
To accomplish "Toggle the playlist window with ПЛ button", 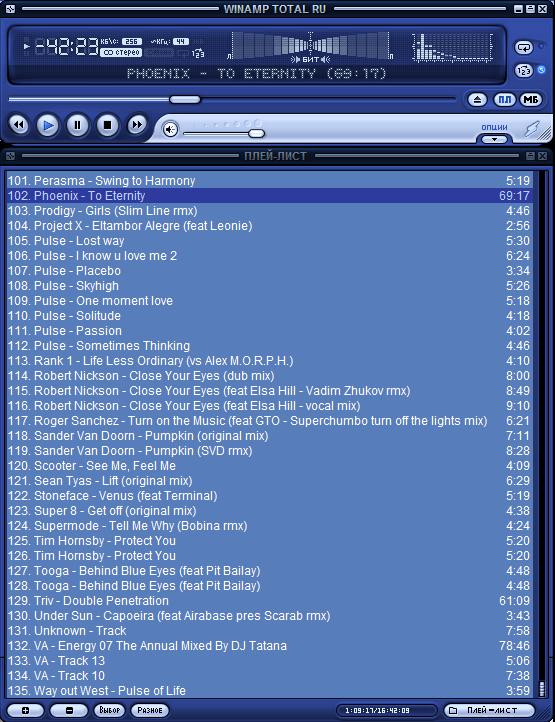I will click(x=505, y=99).
